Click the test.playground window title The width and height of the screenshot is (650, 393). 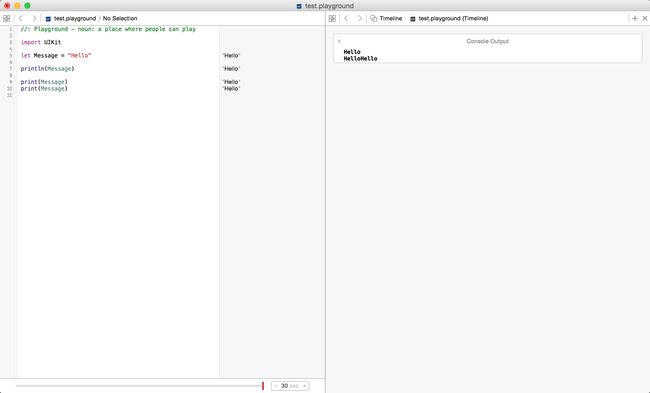[329, 6]
